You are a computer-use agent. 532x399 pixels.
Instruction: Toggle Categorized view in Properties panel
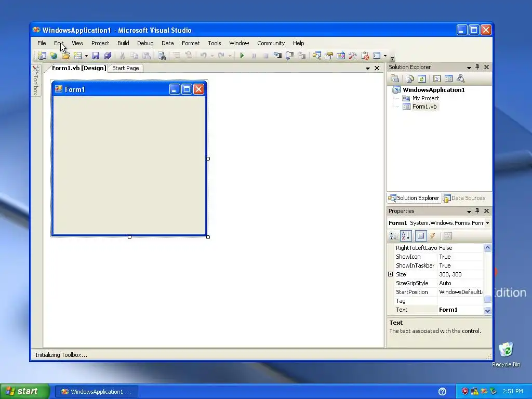[394, 236]
